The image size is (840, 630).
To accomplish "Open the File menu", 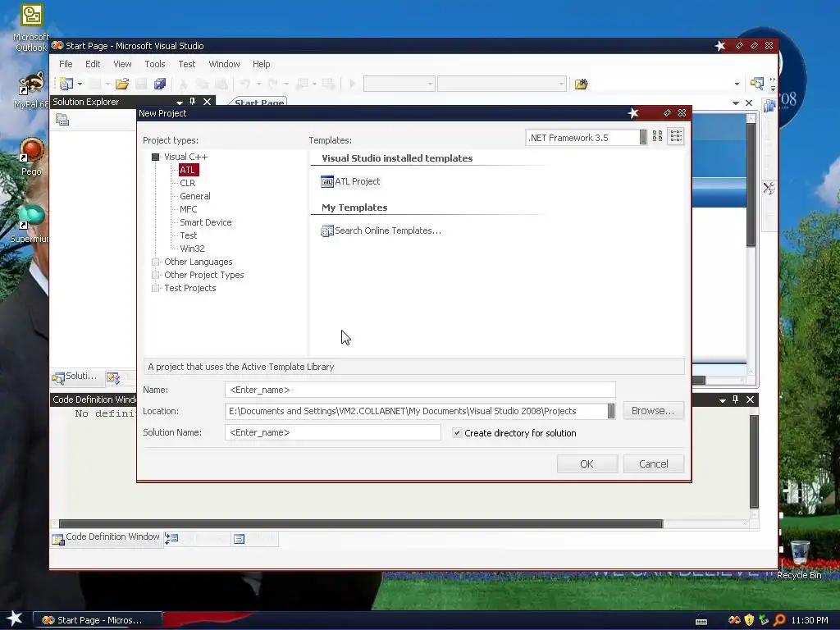I will coord(66,64).
